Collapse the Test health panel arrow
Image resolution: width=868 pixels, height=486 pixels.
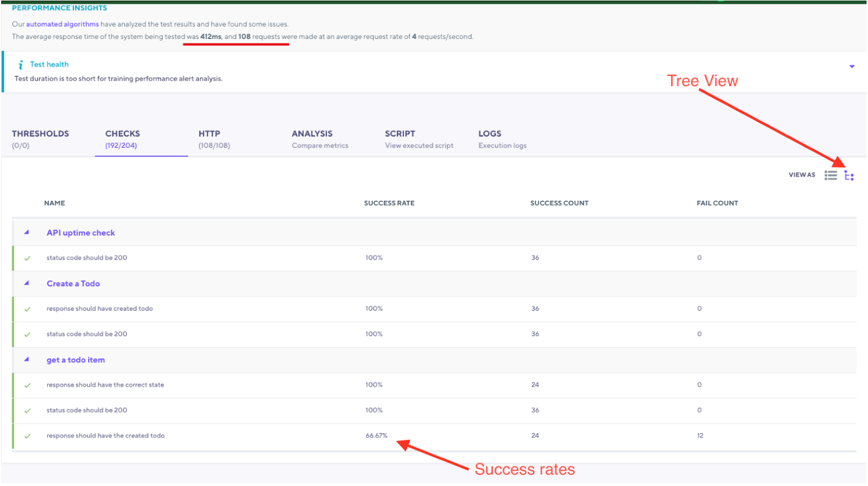(851, 66)
